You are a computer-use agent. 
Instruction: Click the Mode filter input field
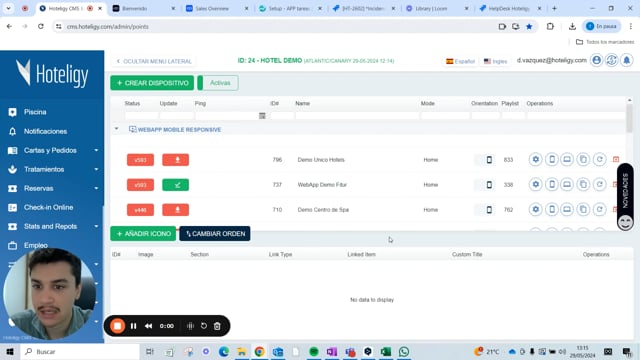(x=445, y=116)
